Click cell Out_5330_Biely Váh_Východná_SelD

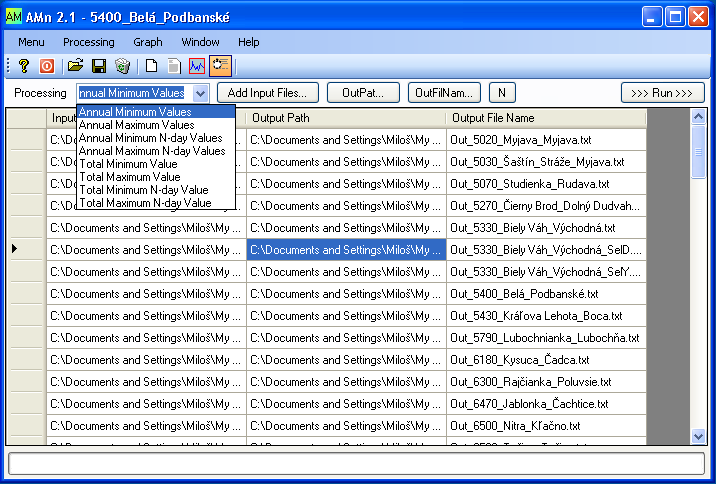[x=546, y=249]
